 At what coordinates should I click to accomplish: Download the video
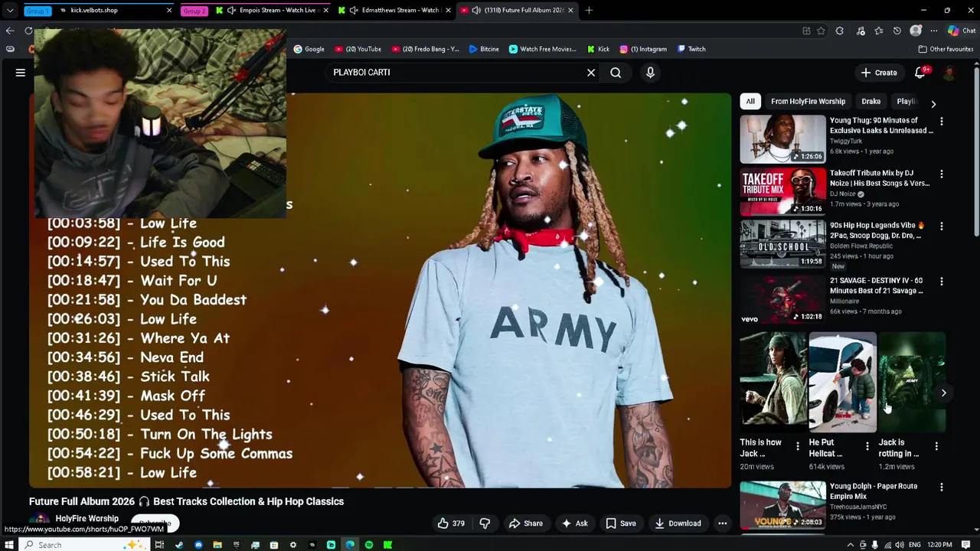(x=678, y=523)
